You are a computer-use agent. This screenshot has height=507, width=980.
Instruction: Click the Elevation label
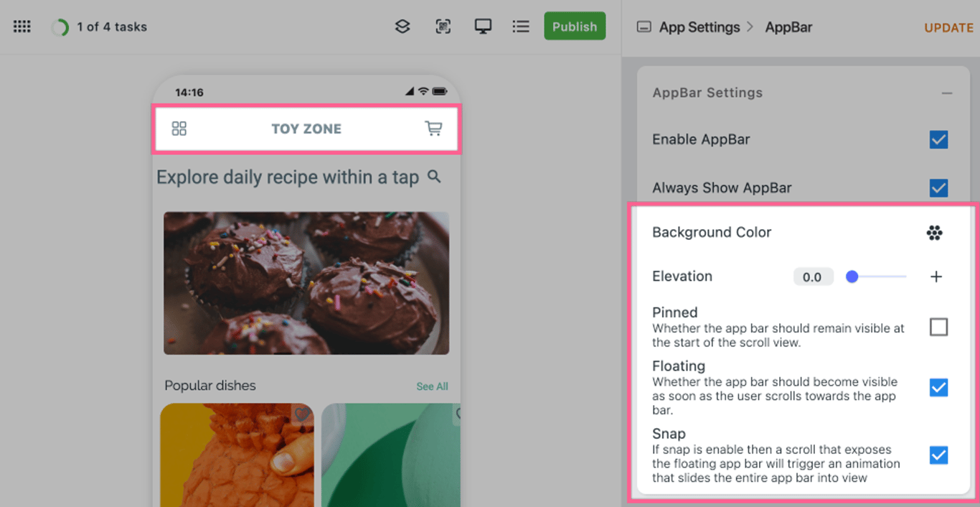682,276
